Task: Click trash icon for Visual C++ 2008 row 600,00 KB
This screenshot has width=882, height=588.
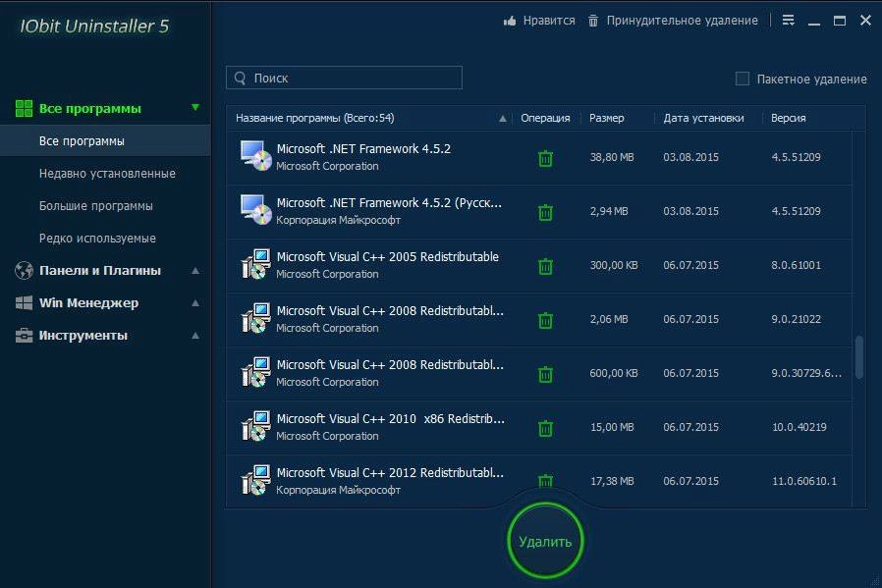Action: 545,374
